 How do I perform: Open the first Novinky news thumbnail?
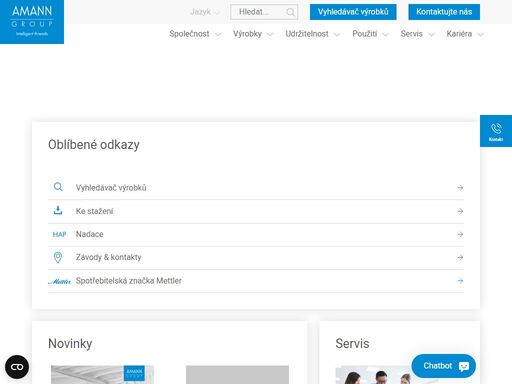click(x=102, y=375)
